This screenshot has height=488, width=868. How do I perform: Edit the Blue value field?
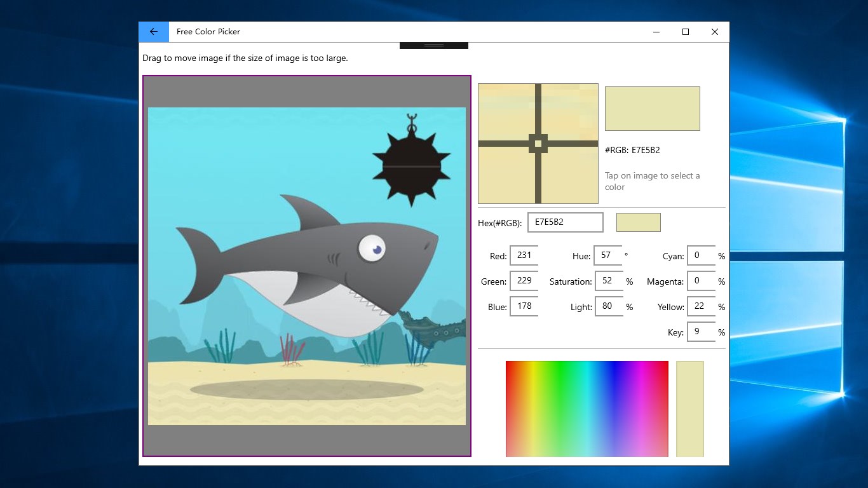point(524,306)
